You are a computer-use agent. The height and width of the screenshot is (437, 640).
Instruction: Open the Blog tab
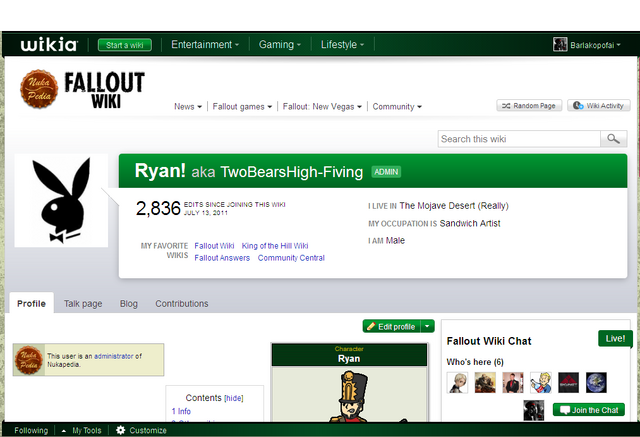(129, 303)
